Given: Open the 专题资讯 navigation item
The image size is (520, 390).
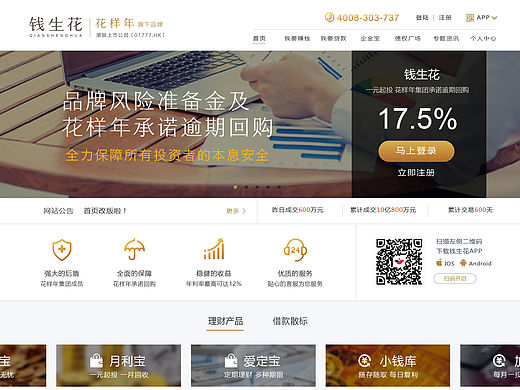Looking at the screenshot, I should point(446,39).
